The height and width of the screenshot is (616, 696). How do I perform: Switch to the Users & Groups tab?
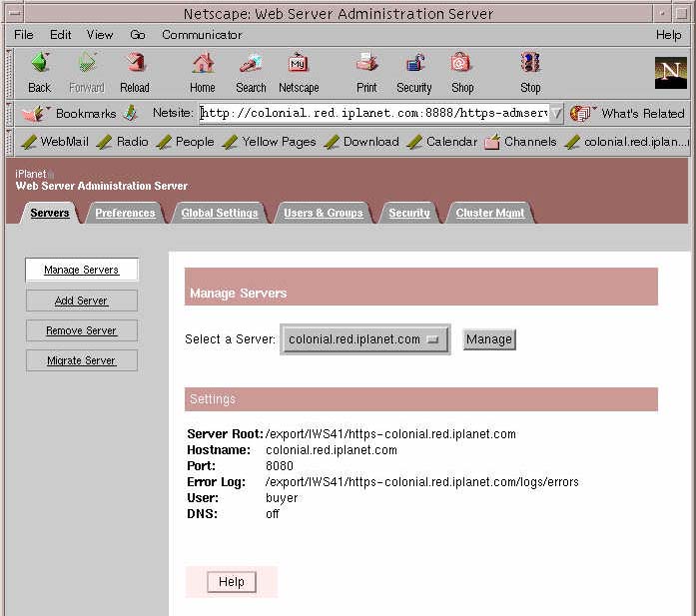(324, 213)
